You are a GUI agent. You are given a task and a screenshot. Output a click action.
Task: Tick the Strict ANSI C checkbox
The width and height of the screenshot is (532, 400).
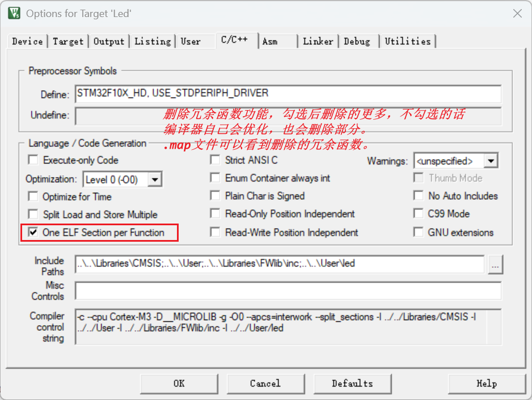tap(215, 161)
